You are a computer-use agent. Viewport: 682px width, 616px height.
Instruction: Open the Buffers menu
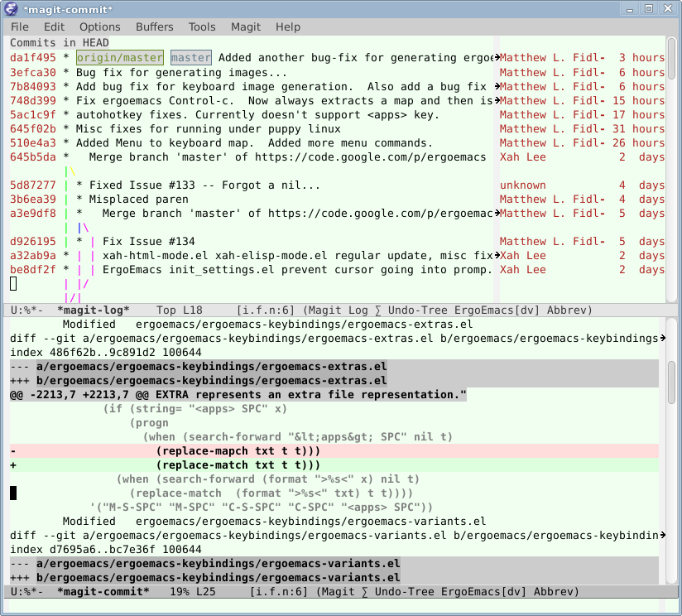coord(155,27)
